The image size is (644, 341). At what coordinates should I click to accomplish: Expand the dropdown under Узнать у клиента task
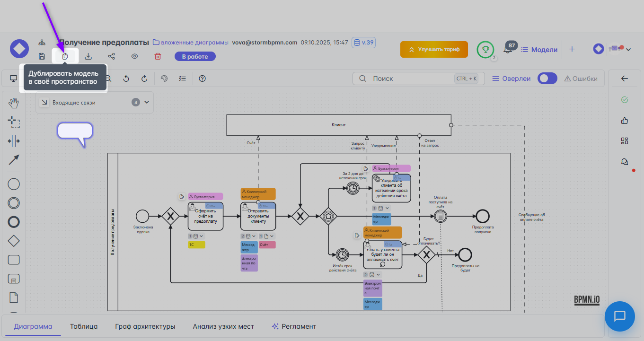point(378,275)
